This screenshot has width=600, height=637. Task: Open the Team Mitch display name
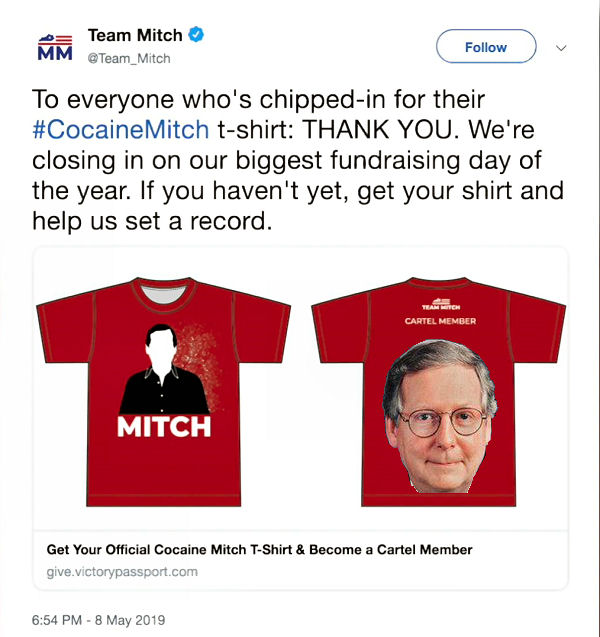[135, 35]
